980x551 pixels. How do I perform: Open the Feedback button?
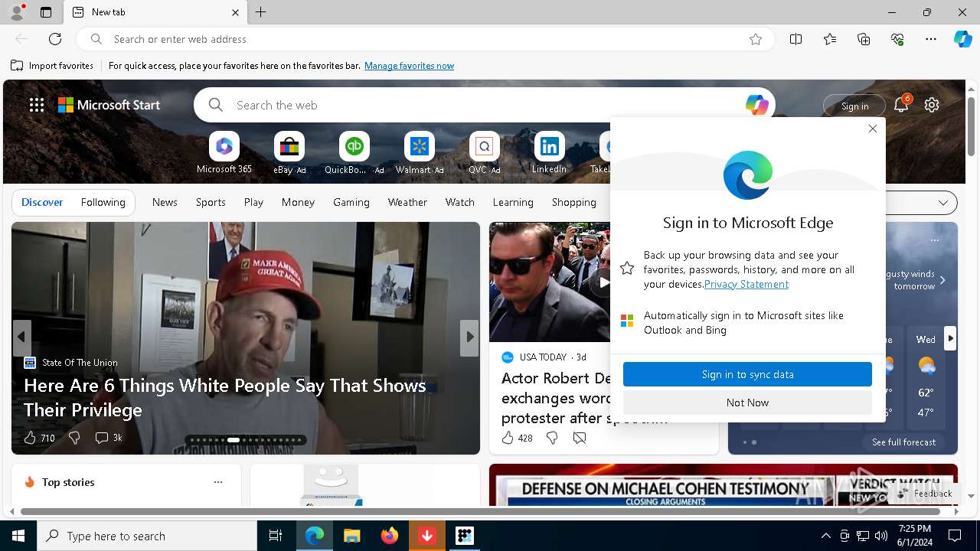coord(925,494)
